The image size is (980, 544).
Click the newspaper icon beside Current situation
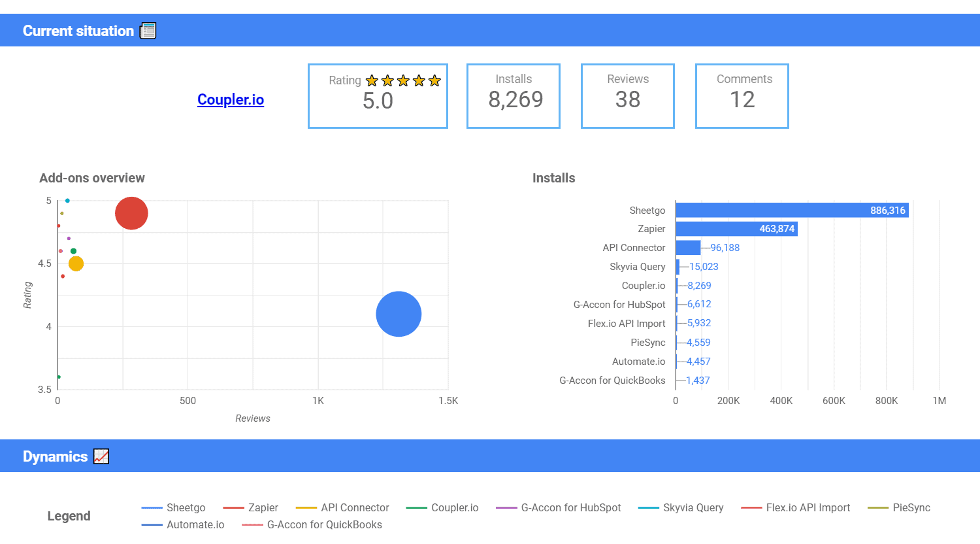148,31
